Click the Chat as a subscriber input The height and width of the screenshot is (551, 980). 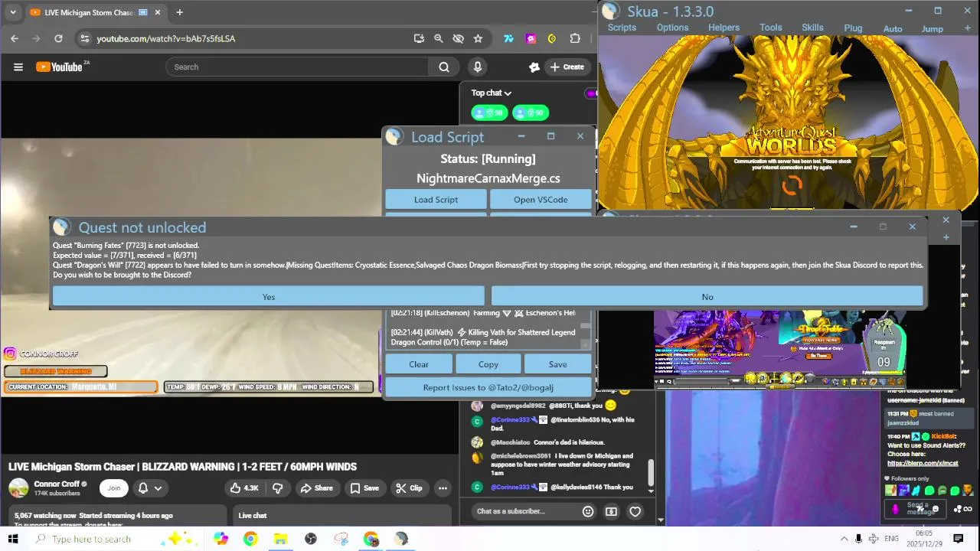(525, 511)
